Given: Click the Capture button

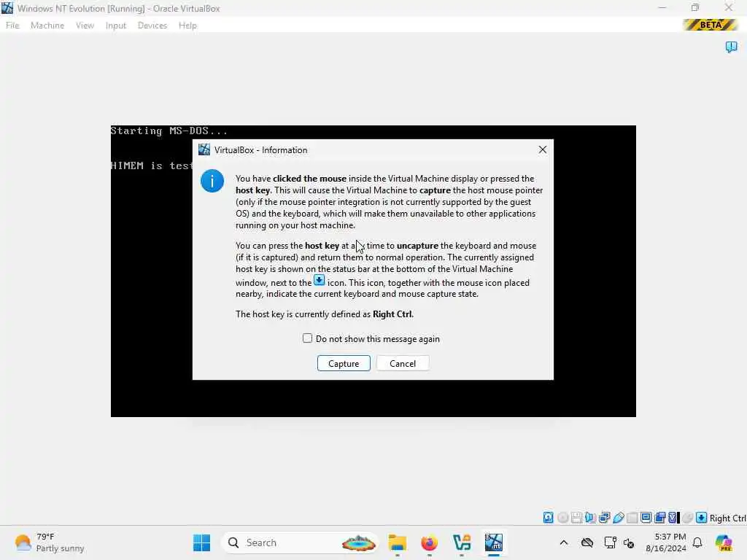Looking at the screenshot, I should pos(344,363).
